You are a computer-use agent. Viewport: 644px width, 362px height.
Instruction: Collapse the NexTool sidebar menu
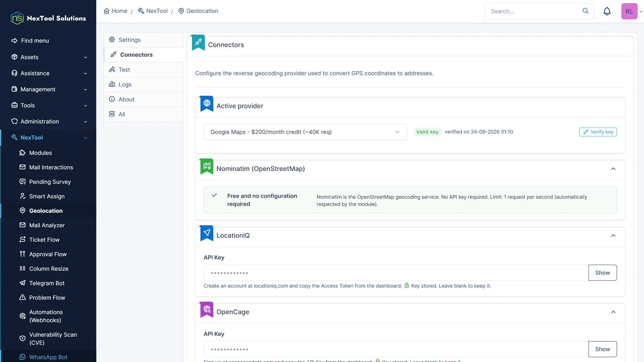pos(48,138)
